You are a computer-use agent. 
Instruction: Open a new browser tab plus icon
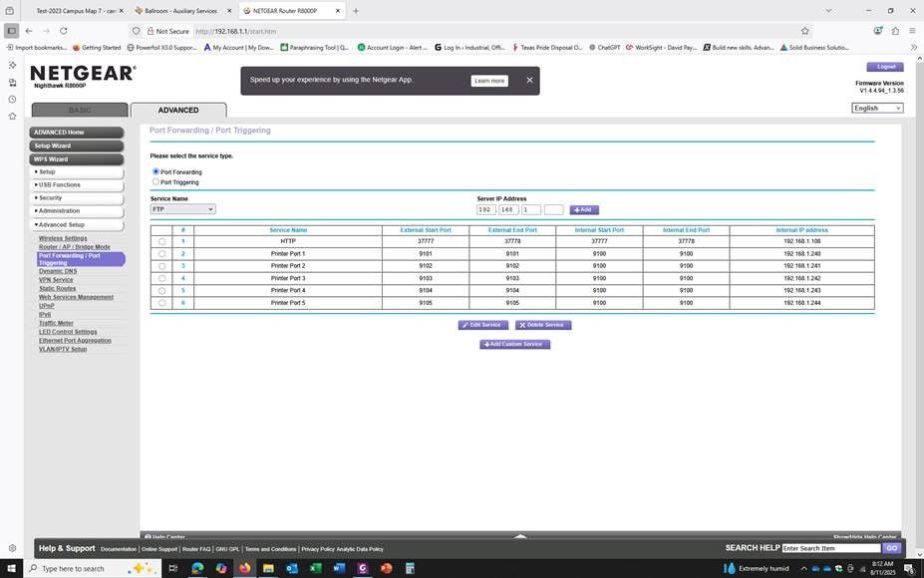point(355,11)
